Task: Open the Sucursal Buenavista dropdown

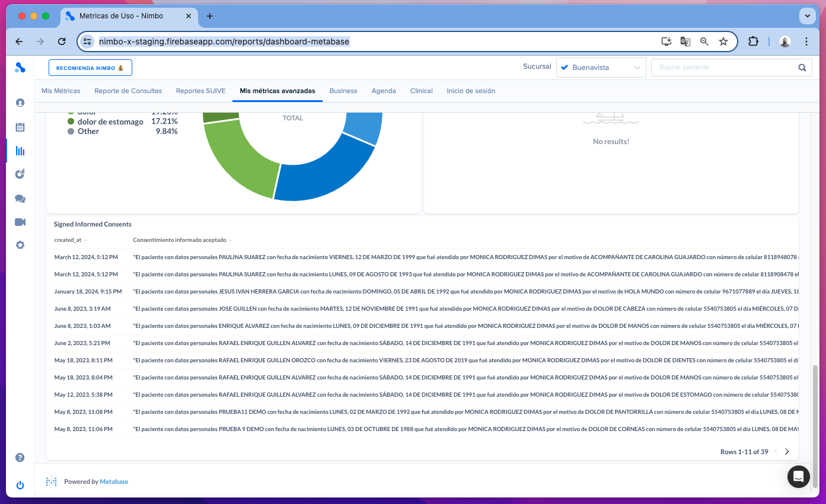Action: (x=601, y=68)
